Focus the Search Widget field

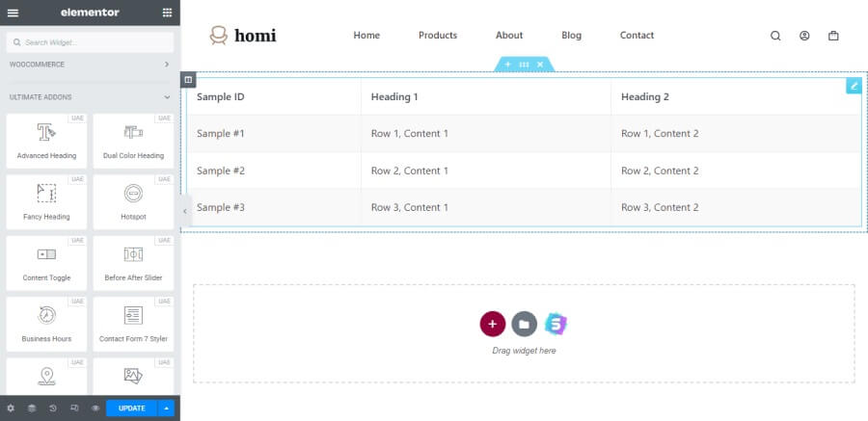[90, 42]
